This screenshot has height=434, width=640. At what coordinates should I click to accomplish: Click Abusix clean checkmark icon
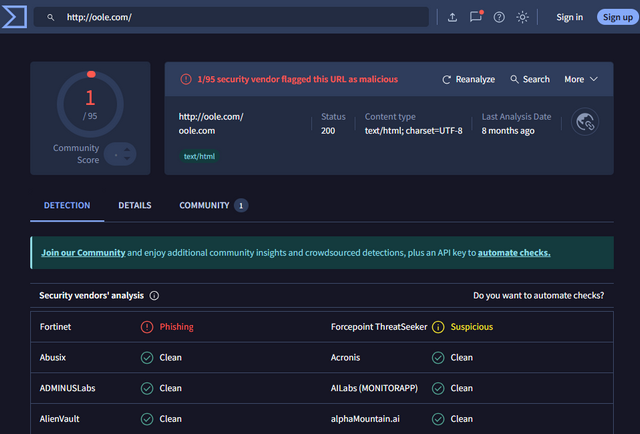[x=147, y=358]
